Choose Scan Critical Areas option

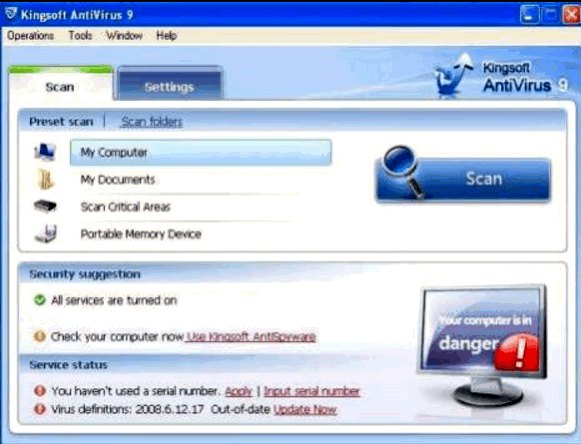point(125,207)
